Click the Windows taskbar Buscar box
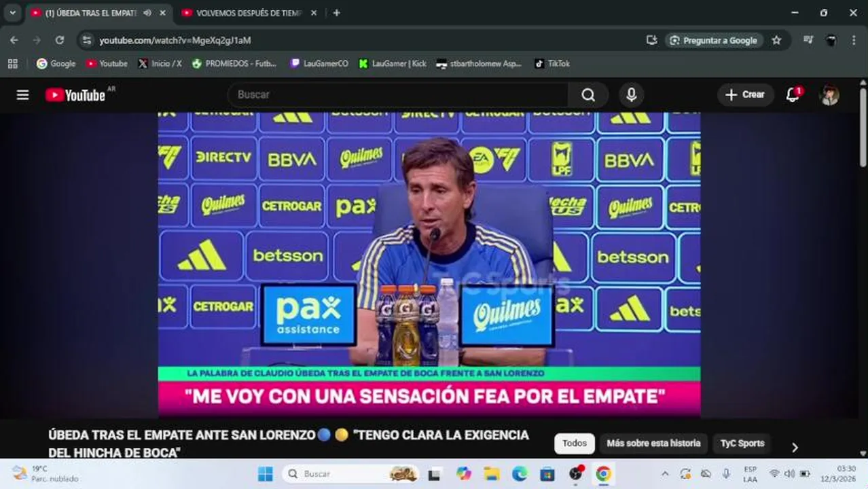868x489 pixels. (x=350, y=474)
